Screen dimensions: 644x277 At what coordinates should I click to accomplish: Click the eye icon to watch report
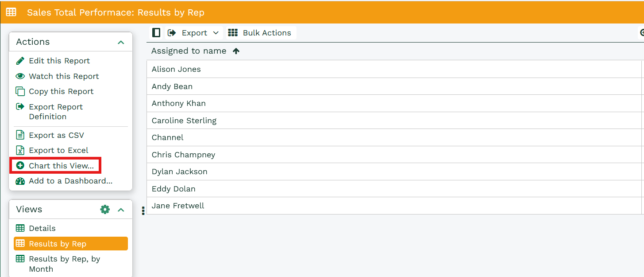pos(20,76)
